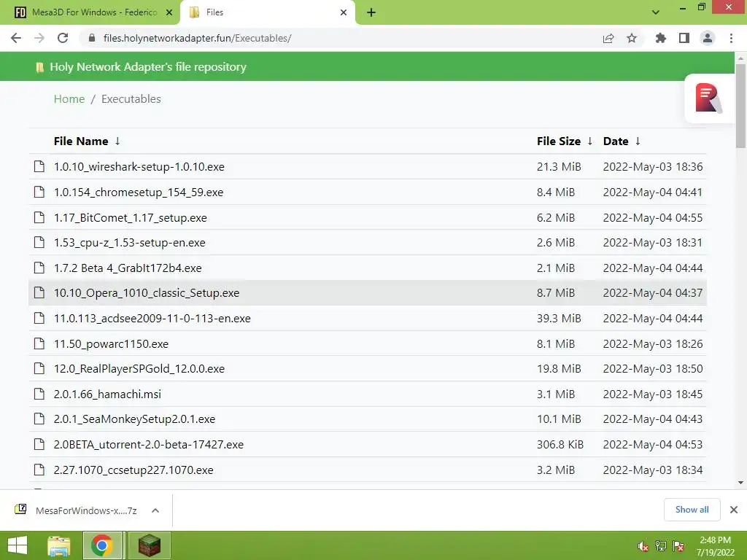This screenshot has height=560, width=747.
Task: Click the folder icon in the green header
Action: pyautogui.click(x=40, y=67)
